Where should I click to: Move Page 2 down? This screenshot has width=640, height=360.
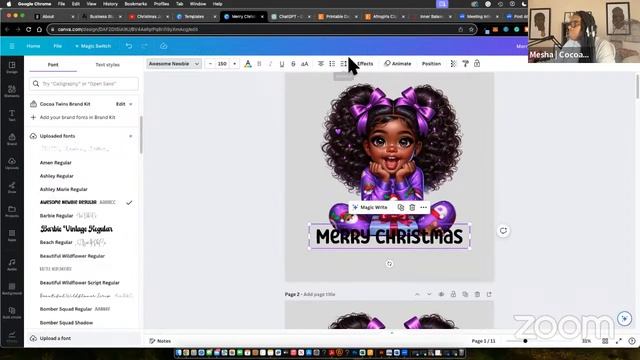point(429,294)
